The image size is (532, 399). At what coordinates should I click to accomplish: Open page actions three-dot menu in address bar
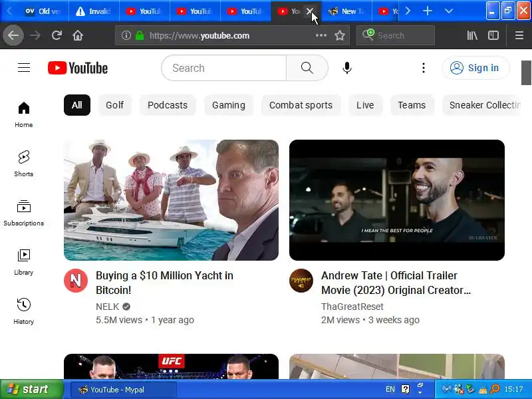[x=321, y=35]
